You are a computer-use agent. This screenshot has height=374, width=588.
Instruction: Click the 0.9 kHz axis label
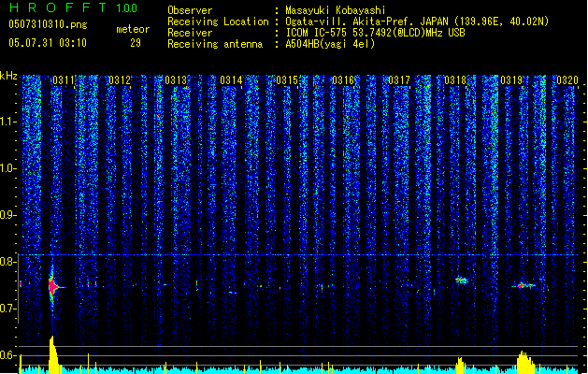click(7, 215)
